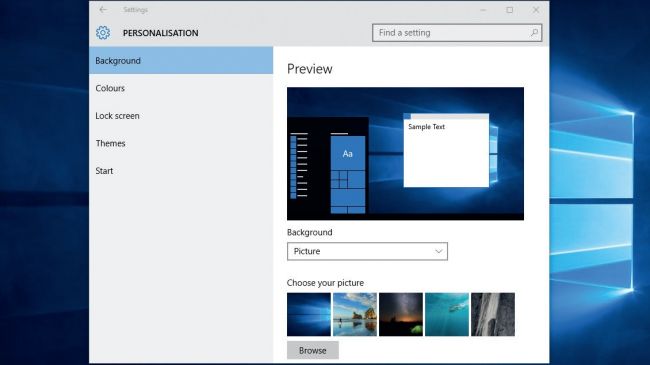Screen dimensions: 650x365
Task: Open Lock screen settings
Action: pyautogui.click(x=181, y=116)
